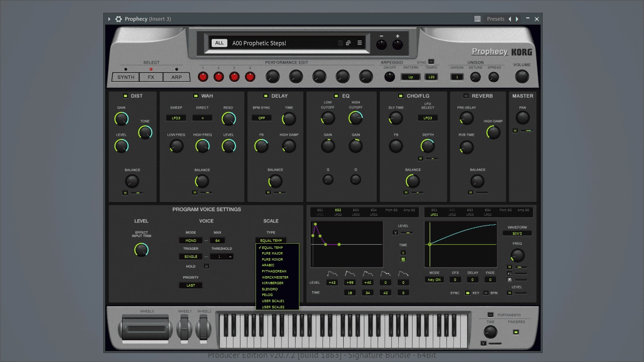Toggle the Portamento switch
644x362 pixels.
(490, 315)
